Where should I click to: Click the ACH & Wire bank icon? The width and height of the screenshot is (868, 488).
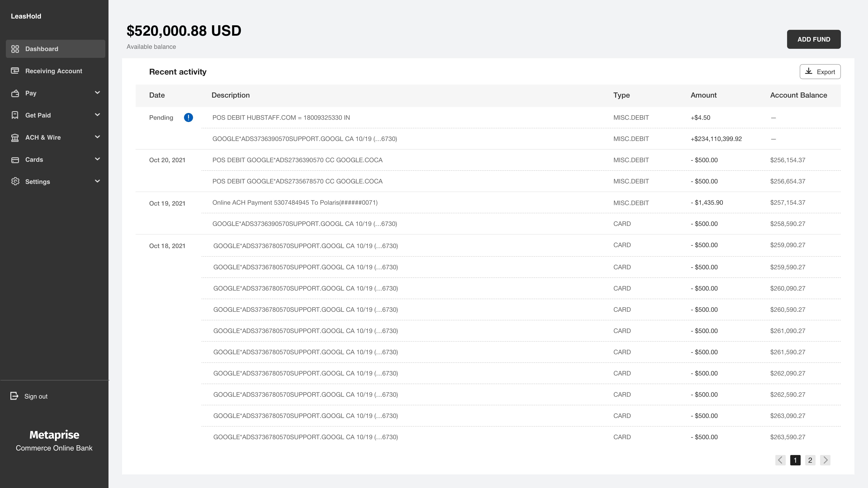click(15, 137)
